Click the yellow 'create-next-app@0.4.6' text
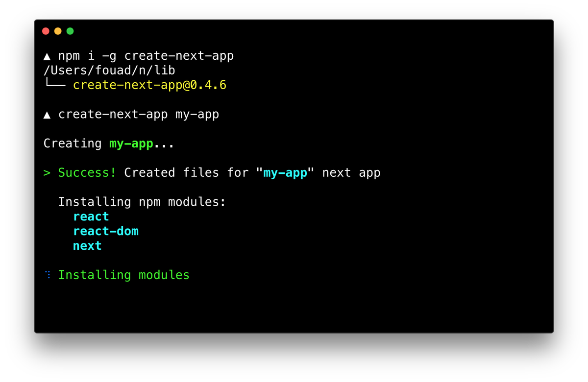This screenshot has width=588, height=382. [149, 85]
